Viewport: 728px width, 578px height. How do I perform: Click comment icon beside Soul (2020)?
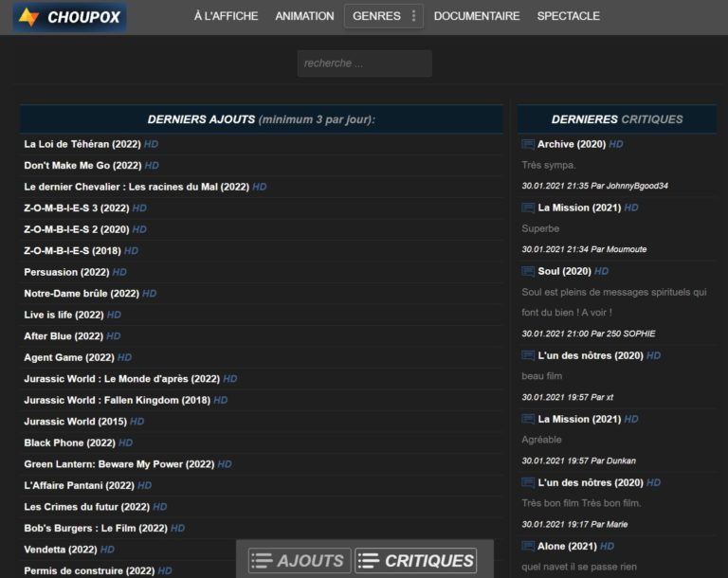coord(528,271)
